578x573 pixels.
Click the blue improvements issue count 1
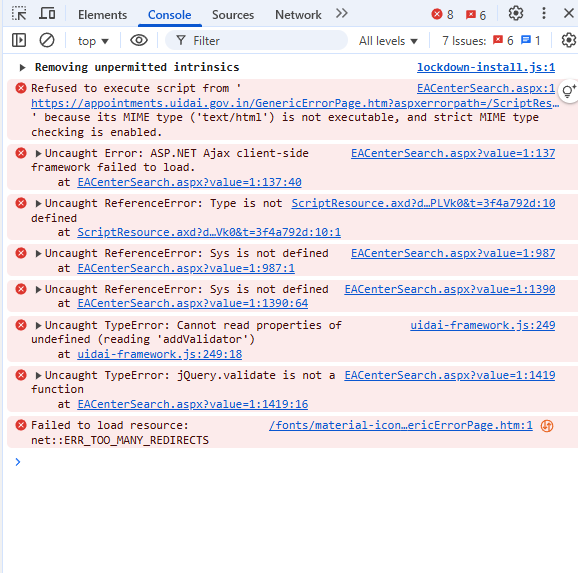click(x=530, y=40)
